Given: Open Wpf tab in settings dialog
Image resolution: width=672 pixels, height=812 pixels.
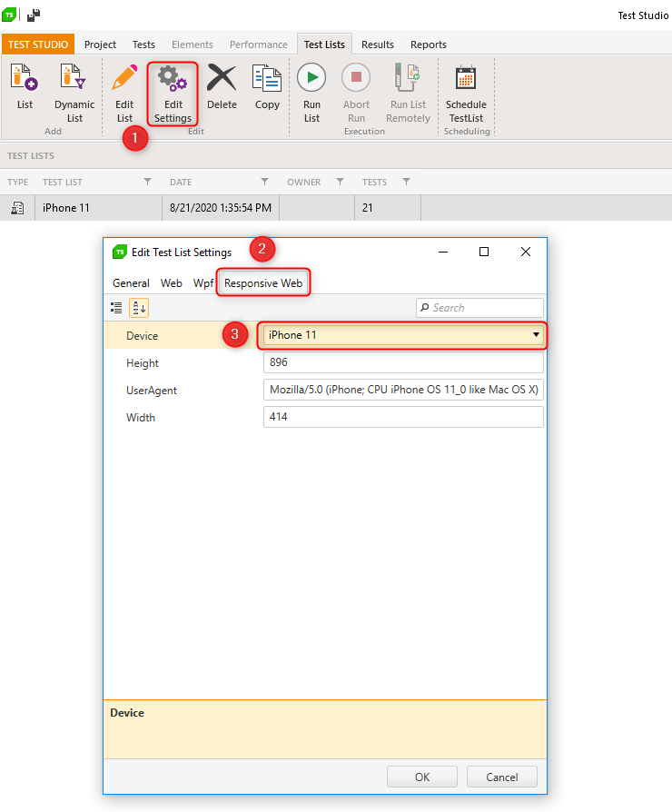Looking at the screenshot, I should (203, 283).
